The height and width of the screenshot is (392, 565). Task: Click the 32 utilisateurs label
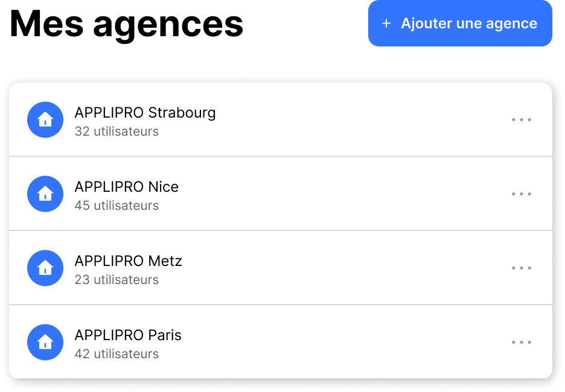(x=117, y=131)
